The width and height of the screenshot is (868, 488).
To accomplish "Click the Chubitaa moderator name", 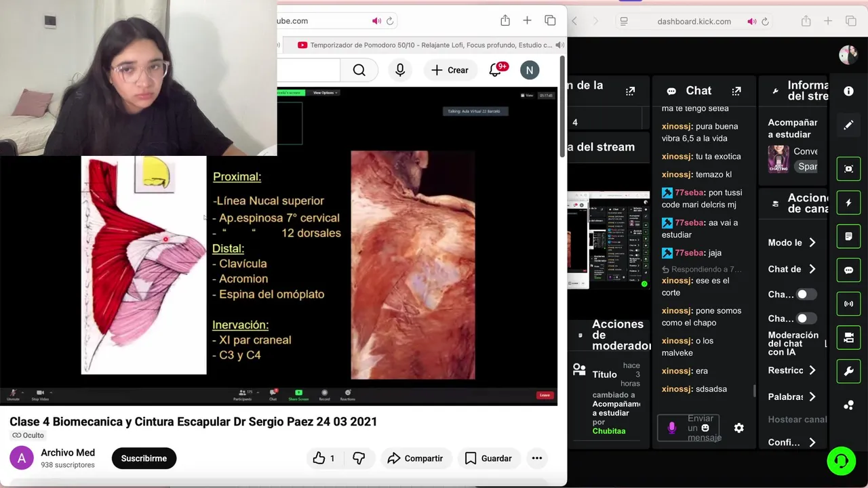I will (x=609, y=431).
